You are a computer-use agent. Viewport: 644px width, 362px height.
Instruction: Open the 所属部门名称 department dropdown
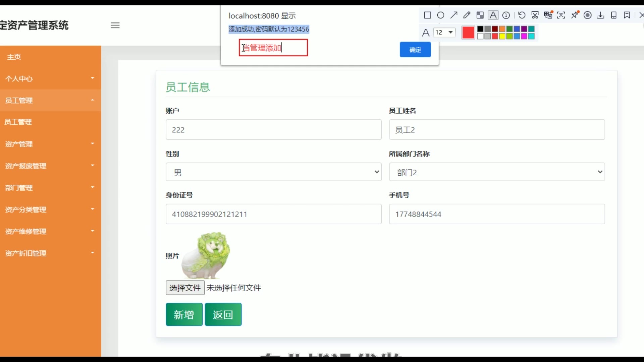497,172
